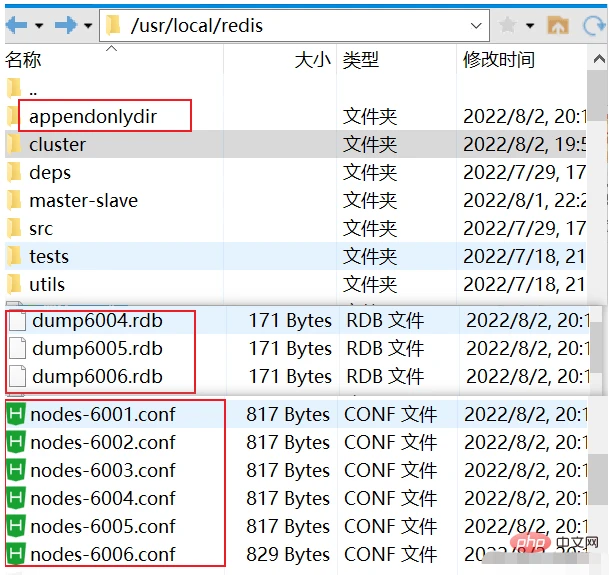Click the refresh icon

click(x=594, y=26)
